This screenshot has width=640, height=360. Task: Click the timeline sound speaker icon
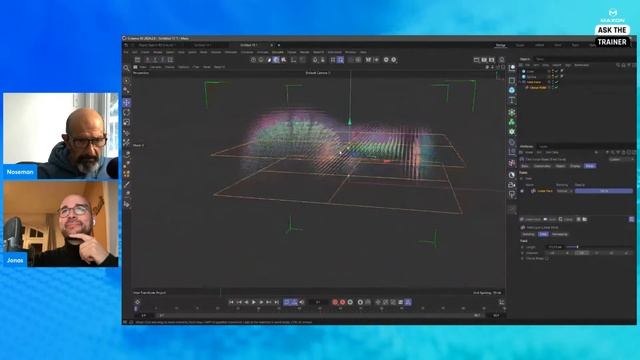tap(302, 302)
